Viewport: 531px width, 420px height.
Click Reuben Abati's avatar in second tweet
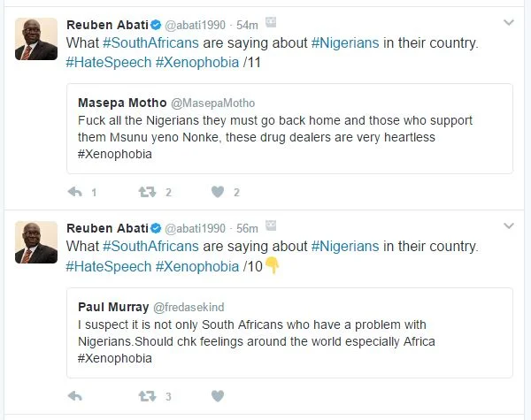[x=36, y=242]
